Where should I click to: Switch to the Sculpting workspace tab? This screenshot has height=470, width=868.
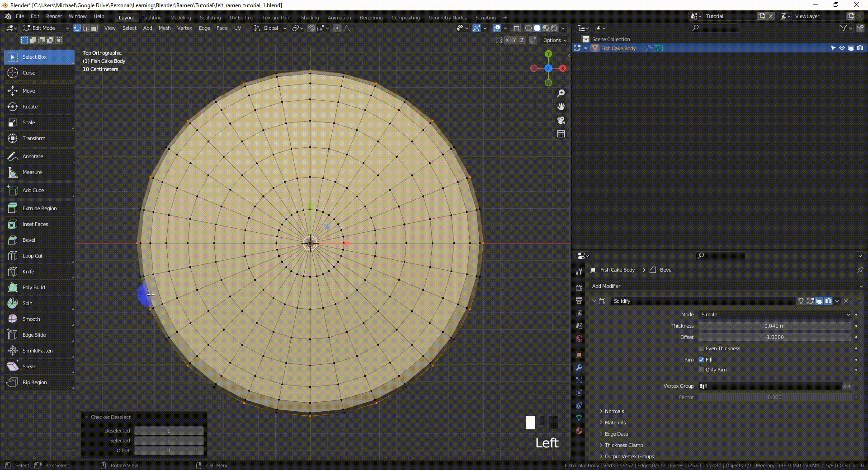pyautogui.click(x=210, y=18)
